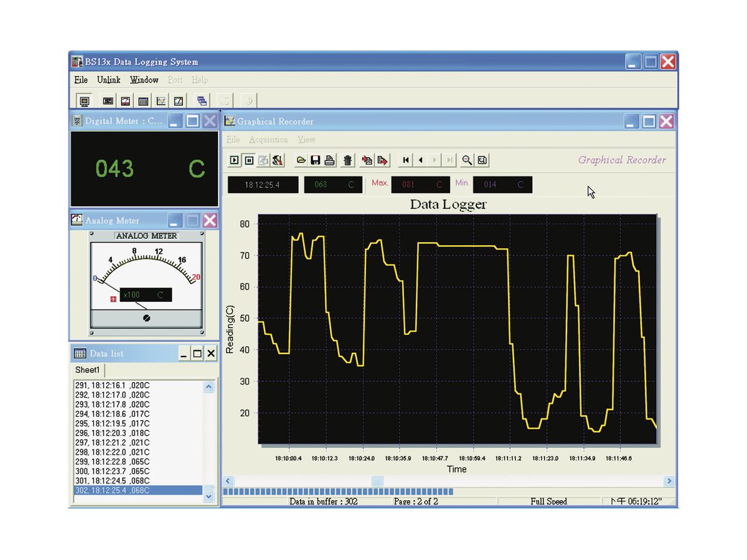Select data row 294, 18:12:18.6 ,017C
This screenshot has height=560, width=747.
tap(138, 414)
